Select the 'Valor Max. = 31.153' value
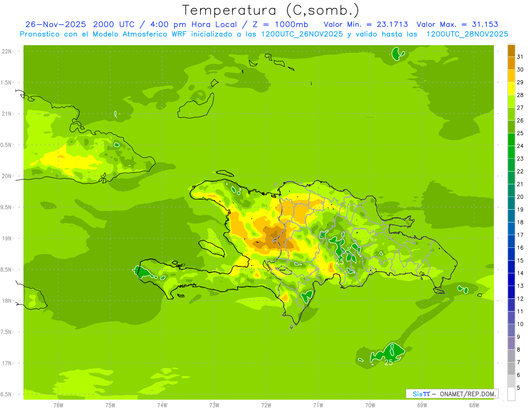The height and width of the screenshot is (411, 532). 457,24
